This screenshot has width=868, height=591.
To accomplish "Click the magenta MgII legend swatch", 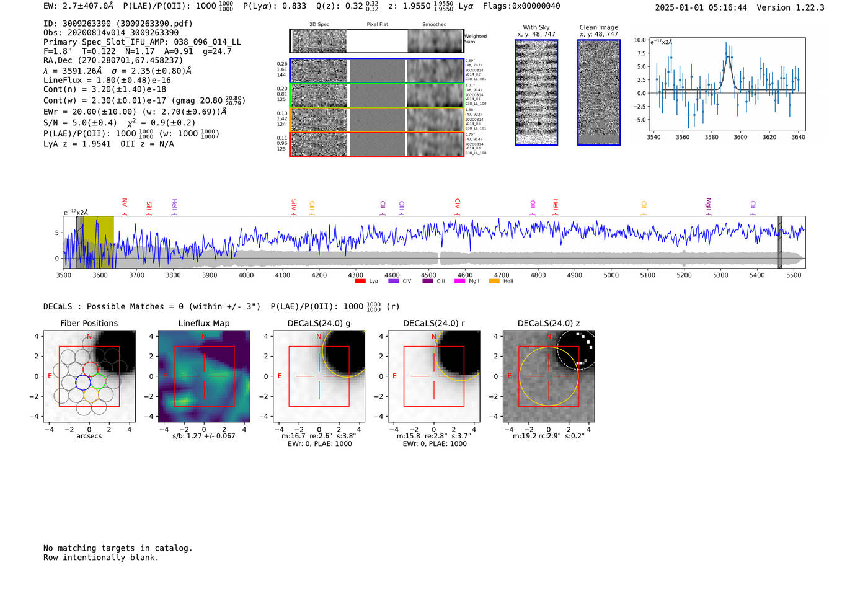I will [460, 282].
